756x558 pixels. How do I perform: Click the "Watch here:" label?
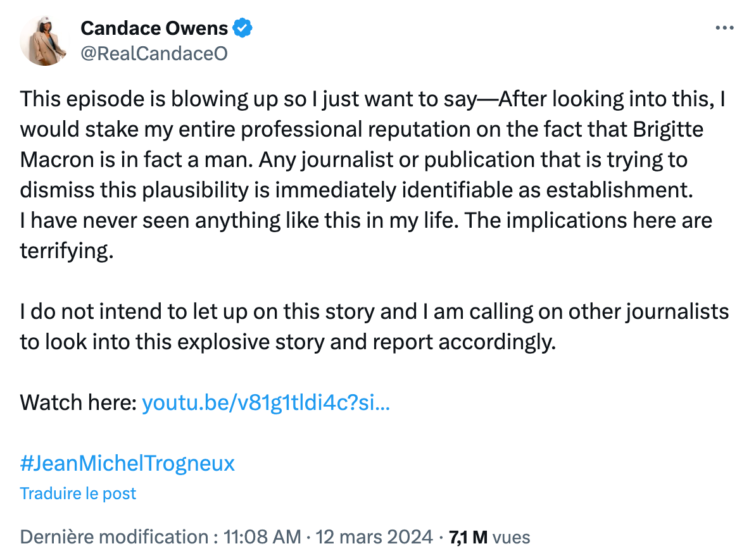[x=79, y=402]
